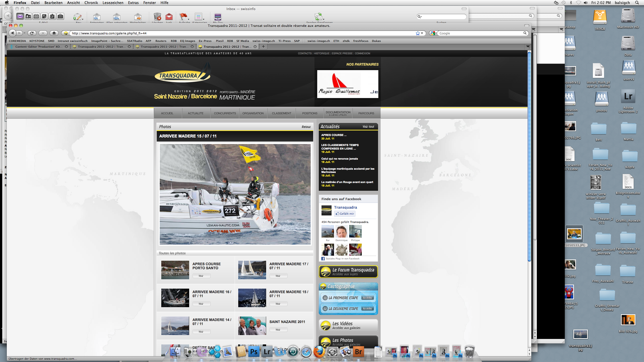Click the Retour link in Photos header
Viewport: 644px width, 362px height.
306,127
